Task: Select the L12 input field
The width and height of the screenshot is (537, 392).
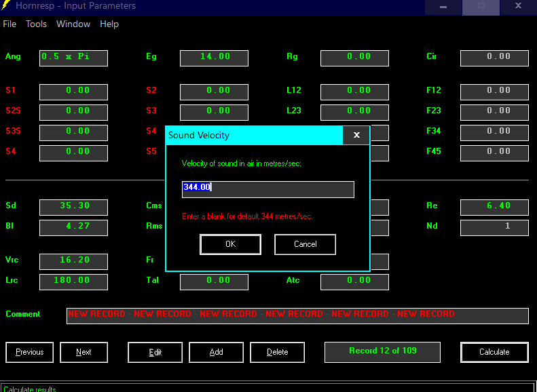Action: tap(354, 92)
